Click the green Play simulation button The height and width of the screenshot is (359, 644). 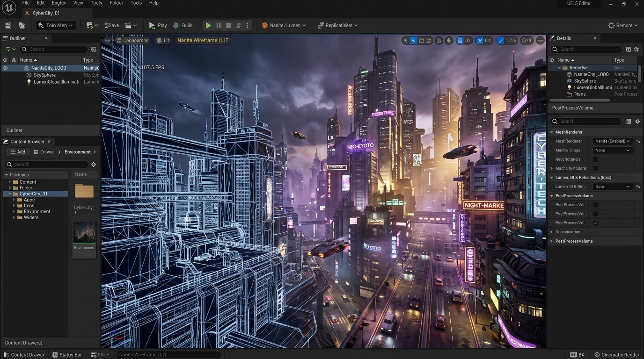(x=208, y=25)
